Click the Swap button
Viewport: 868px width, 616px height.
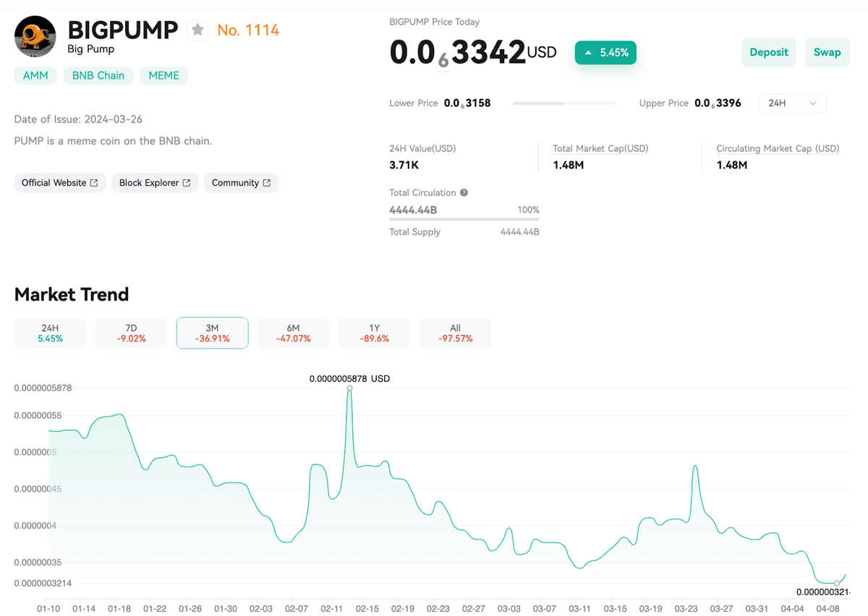tap(827, 52)
